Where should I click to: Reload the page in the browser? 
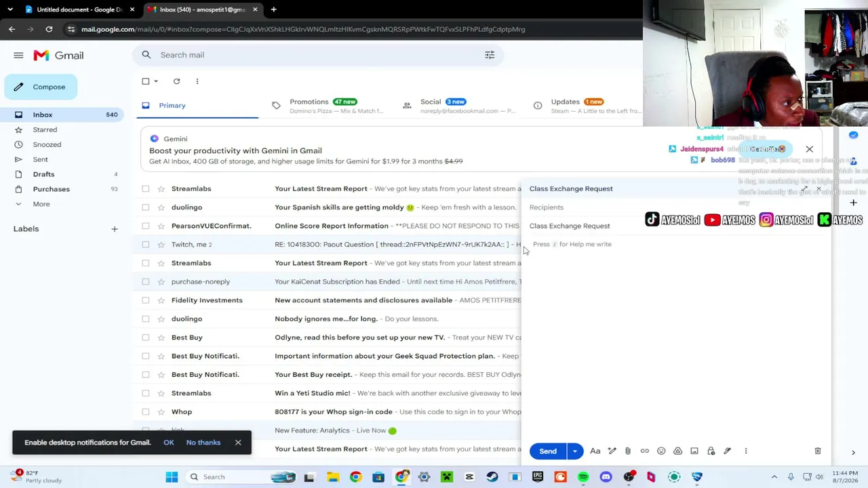[x=49, y=29]
